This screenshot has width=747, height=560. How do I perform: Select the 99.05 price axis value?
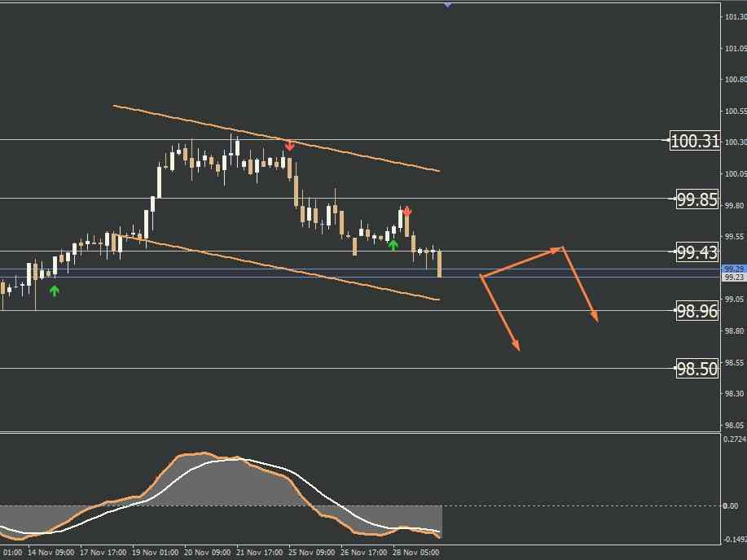[734, 299]
